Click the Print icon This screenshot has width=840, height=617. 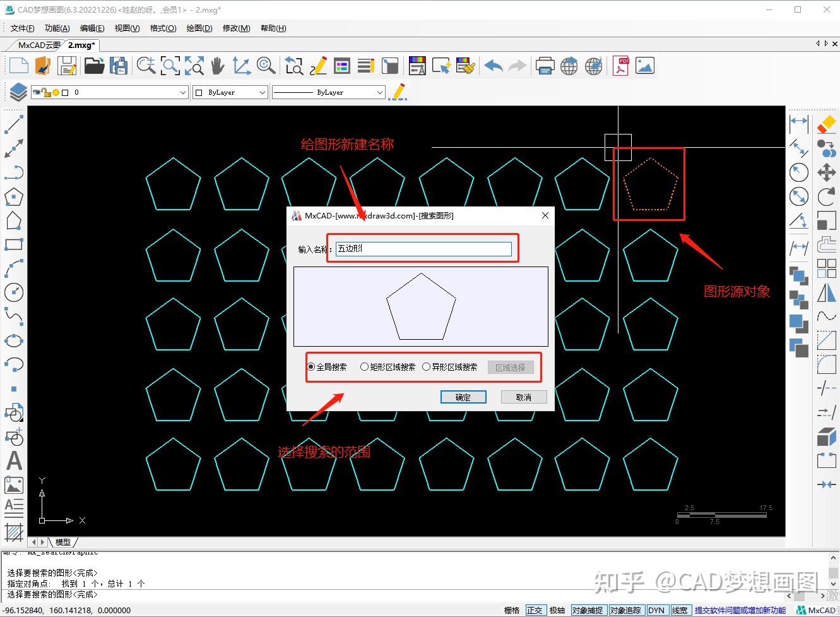click(545, 66)
